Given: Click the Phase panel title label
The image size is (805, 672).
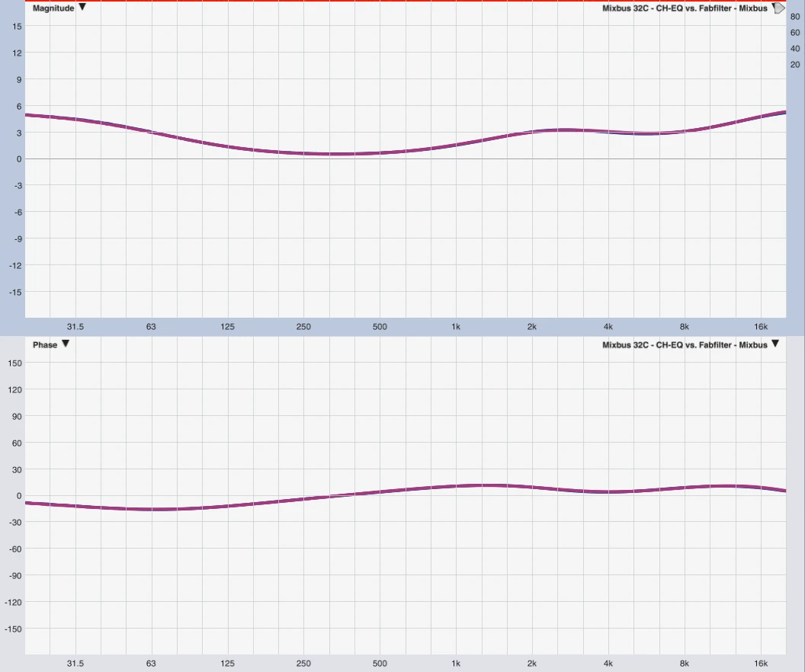Looking at the screenshot, I should tap(45, 345).
